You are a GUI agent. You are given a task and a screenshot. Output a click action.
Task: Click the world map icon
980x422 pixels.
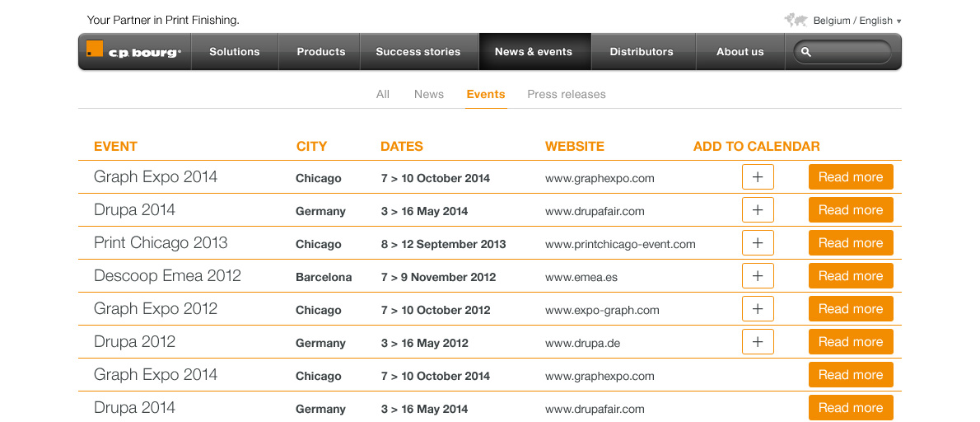pyautogui.click(x=796, y=21)
